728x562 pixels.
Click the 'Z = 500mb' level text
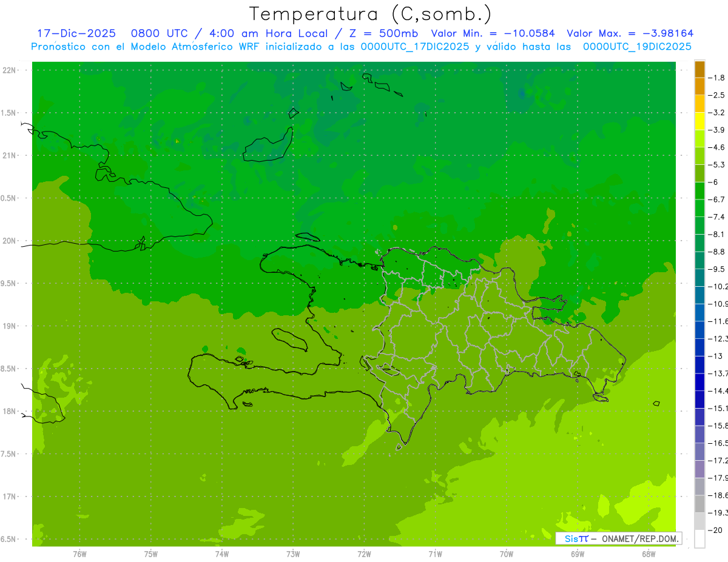[x=382, y=33]
